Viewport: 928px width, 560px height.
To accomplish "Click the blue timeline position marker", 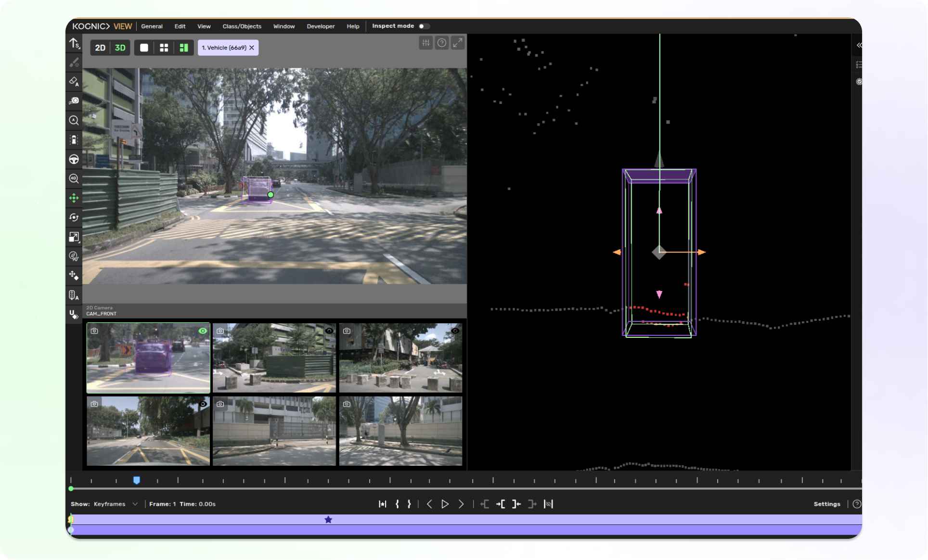I will pos(137,480).
